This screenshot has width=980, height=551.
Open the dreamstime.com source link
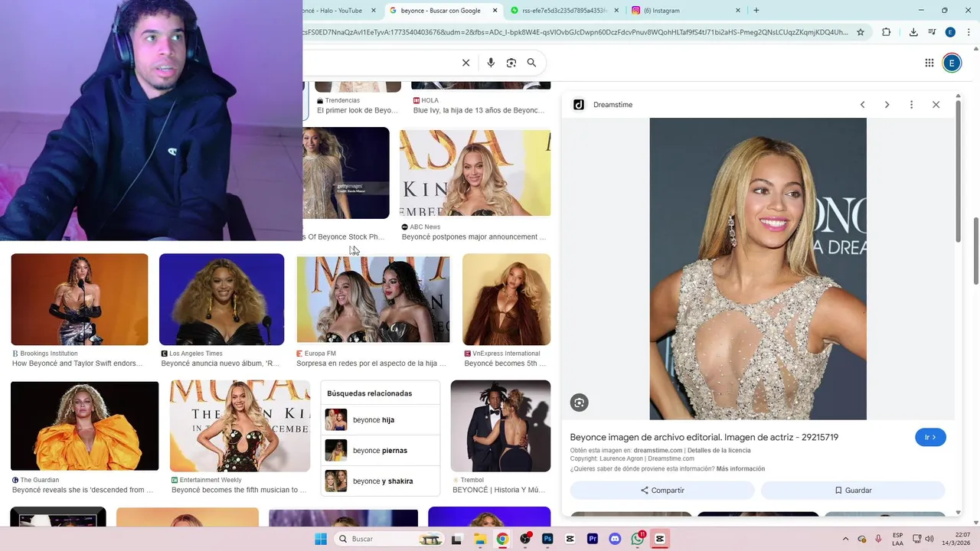[658, 451]
